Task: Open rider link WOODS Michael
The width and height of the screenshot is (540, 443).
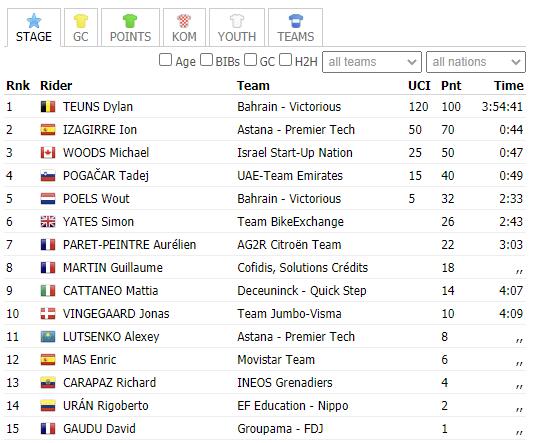Action: [106, 153]
